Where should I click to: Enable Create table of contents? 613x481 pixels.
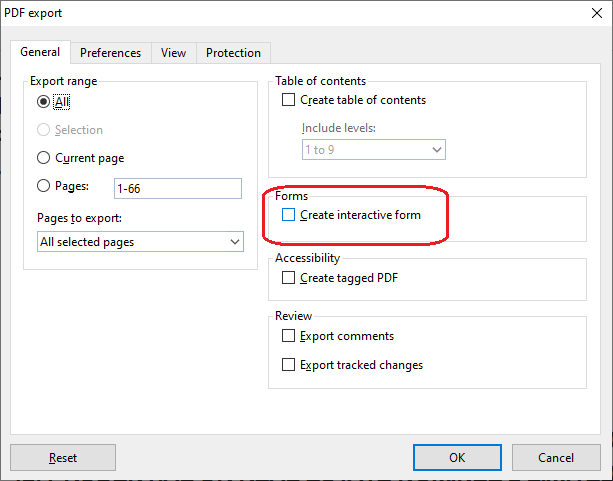pos(289,100)
